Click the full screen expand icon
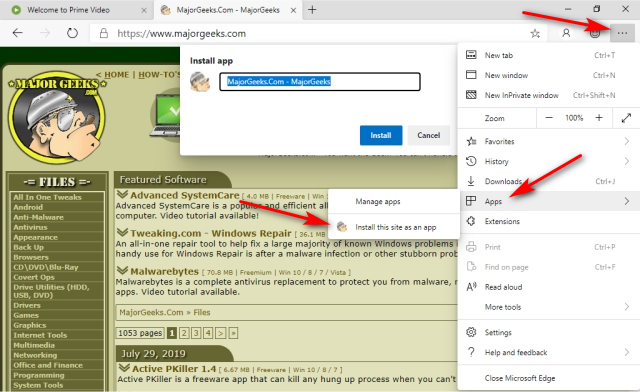 point(626,118)
